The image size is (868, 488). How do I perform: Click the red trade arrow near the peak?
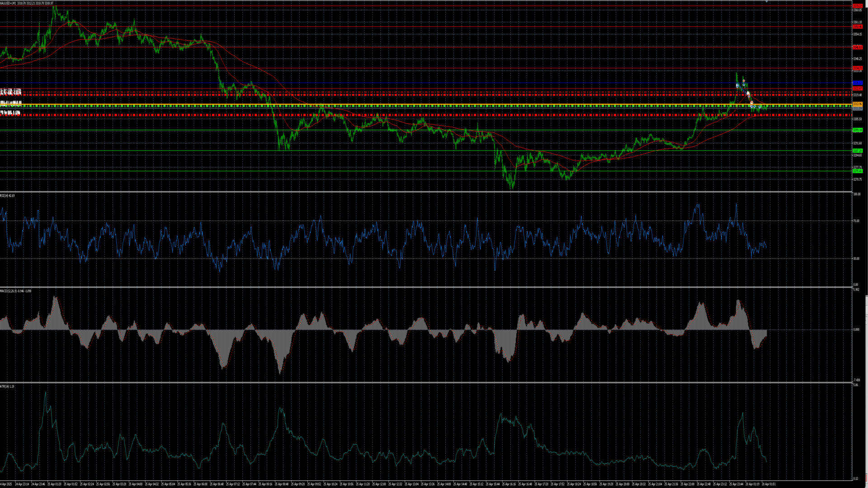[744, 81]
